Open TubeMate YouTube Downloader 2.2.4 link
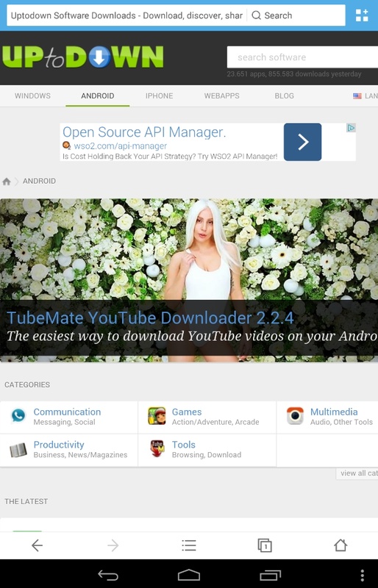The height and width of the screenshot is (588, 378). [150, 318]
